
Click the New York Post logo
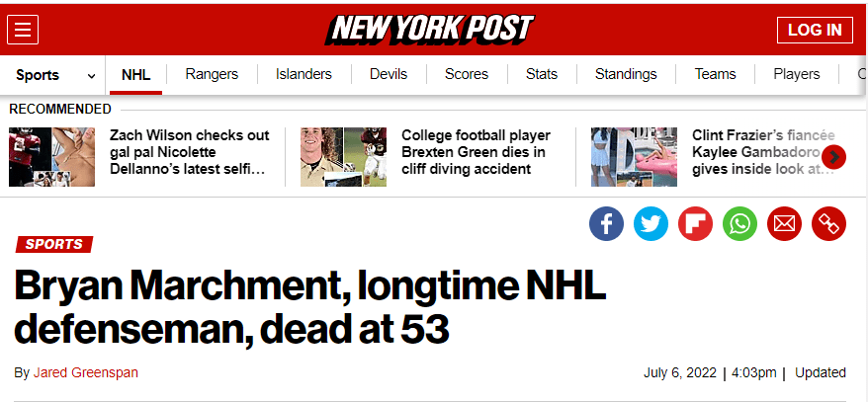(430, 30)
